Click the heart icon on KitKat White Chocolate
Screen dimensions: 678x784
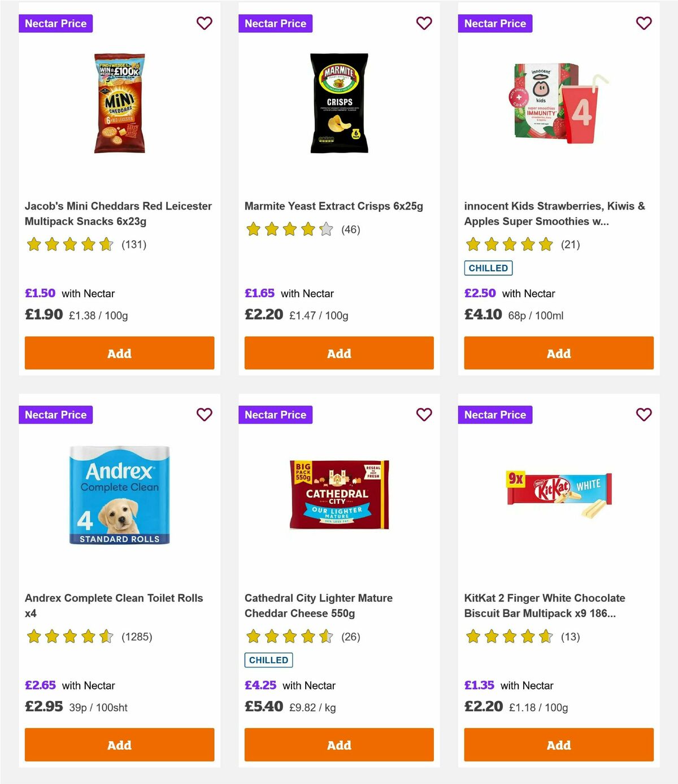pyautogui.click(x=644, y=414)
